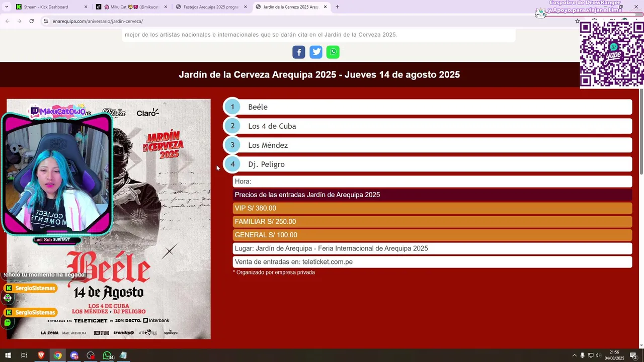Screen dimensions: 644x362
Task: Select artist row 3 Los Méndez
Action: point(428,145)
